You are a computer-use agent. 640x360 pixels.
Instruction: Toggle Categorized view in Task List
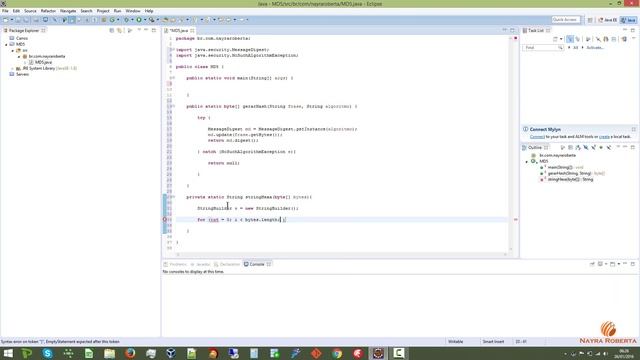(x=570, y=39)
